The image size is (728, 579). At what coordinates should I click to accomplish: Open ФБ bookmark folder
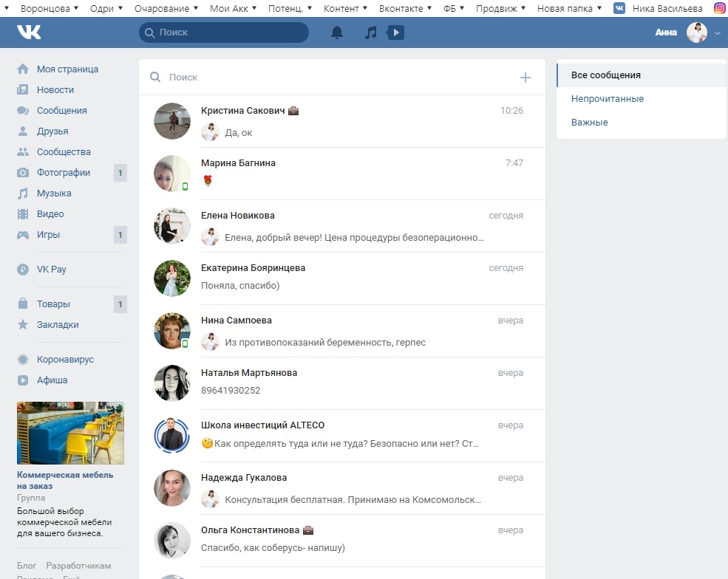454,8
